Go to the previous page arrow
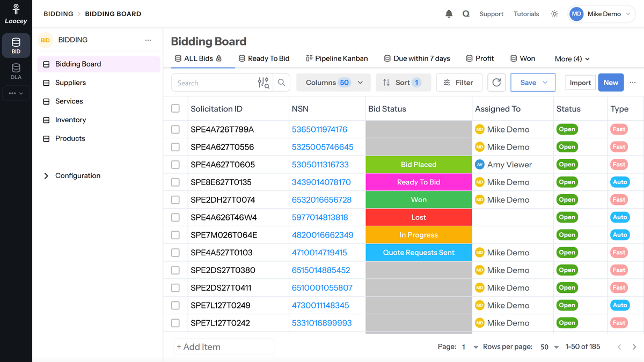644x362 pixels. 619,347
